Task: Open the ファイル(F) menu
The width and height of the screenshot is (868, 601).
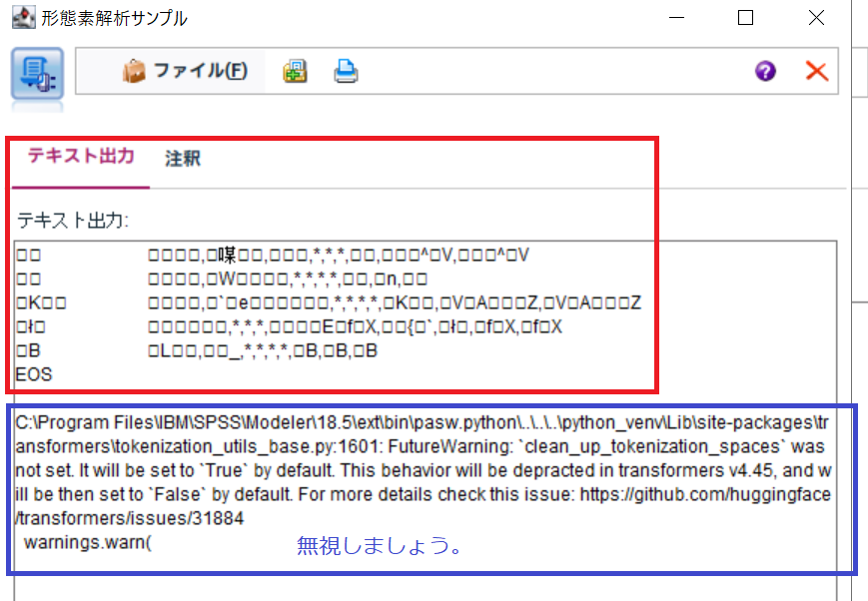Action: 186,71
